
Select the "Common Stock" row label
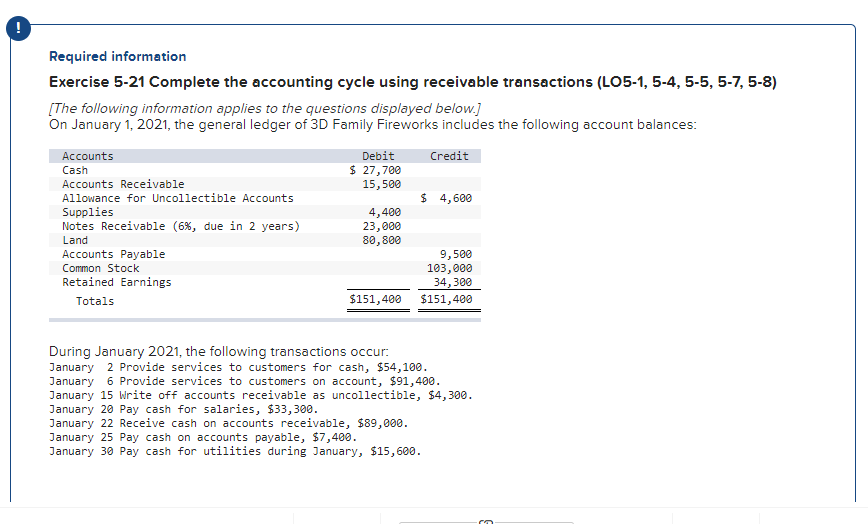coord(101,268)
